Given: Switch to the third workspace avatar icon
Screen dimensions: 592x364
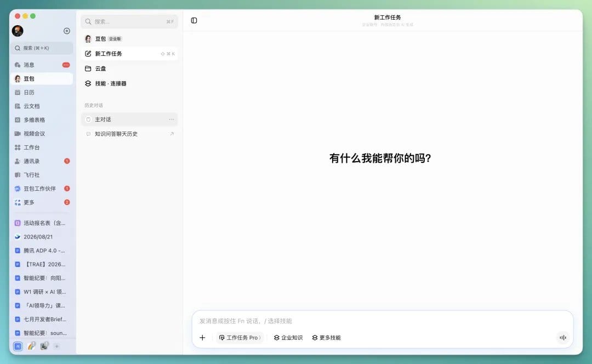Looking at the screenshot, I should coord(44,346).
